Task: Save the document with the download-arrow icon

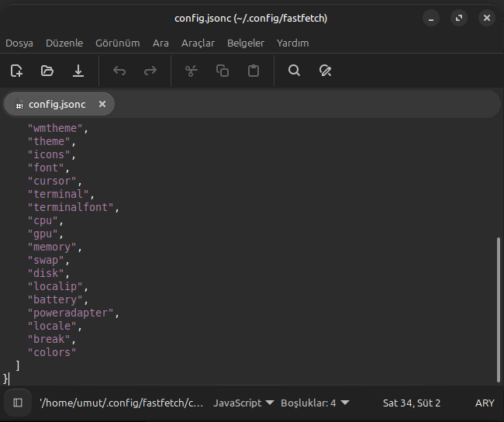Action: [x=78, y=71]
